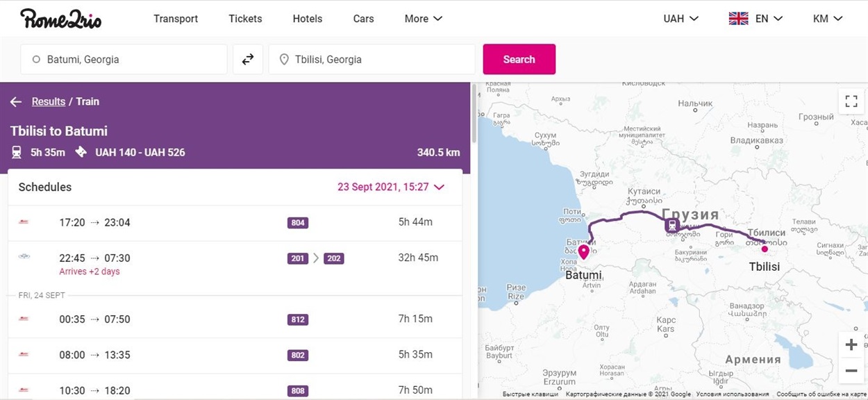Open the report map error link
Viewport: 868px width, 400px height.
click(821, 394)
